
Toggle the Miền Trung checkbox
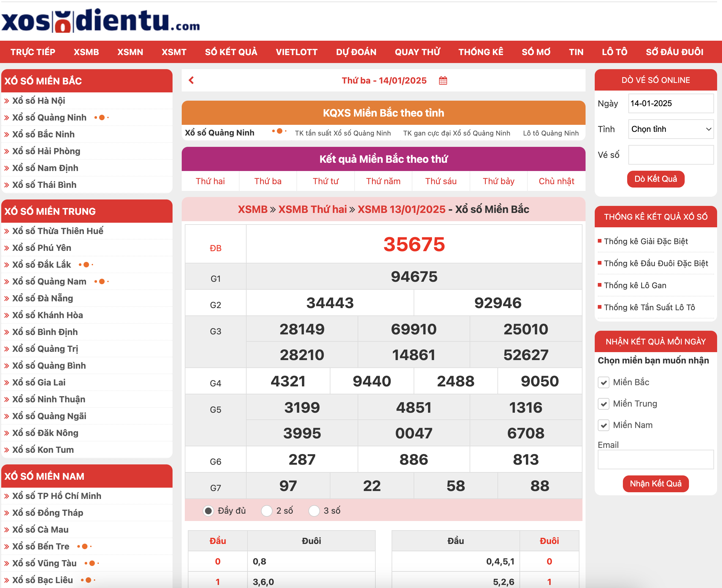pyautogui.click(x=604, y=404)
